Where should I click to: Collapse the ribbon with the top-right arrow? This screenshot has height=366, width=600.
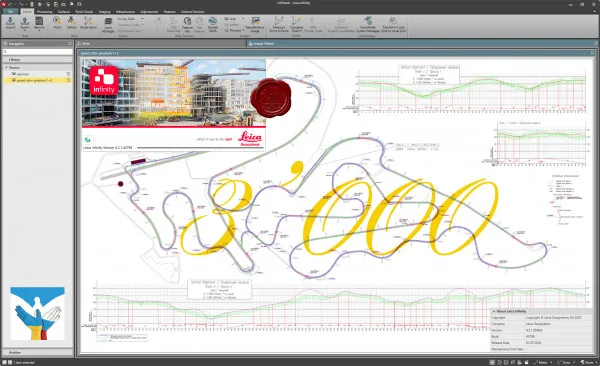596,11
